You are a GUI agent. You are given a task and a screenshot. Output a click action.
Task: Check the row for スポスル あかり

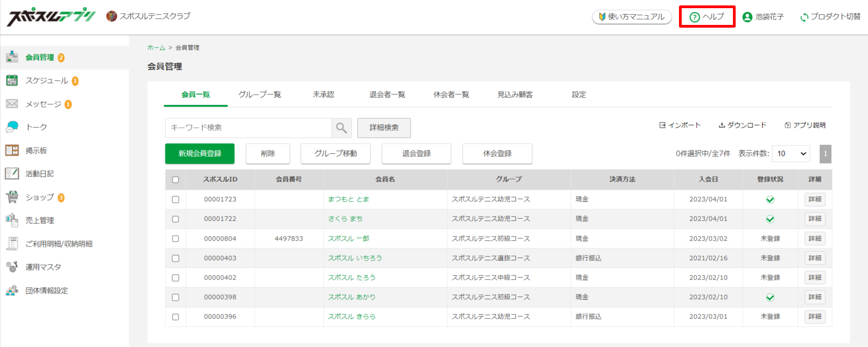pos(175,297)
